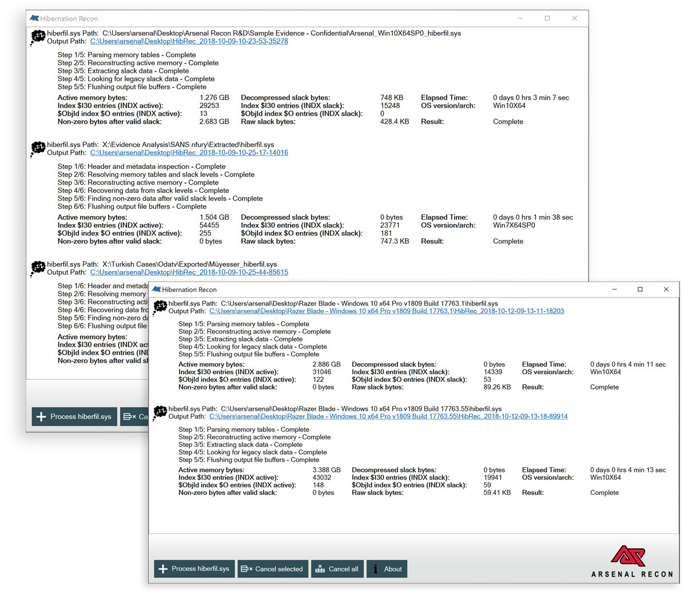Click Process hiberfil.sys in front window
This screenshot has height=615, width=700.
pyautogui.click(x=194, y=569)
